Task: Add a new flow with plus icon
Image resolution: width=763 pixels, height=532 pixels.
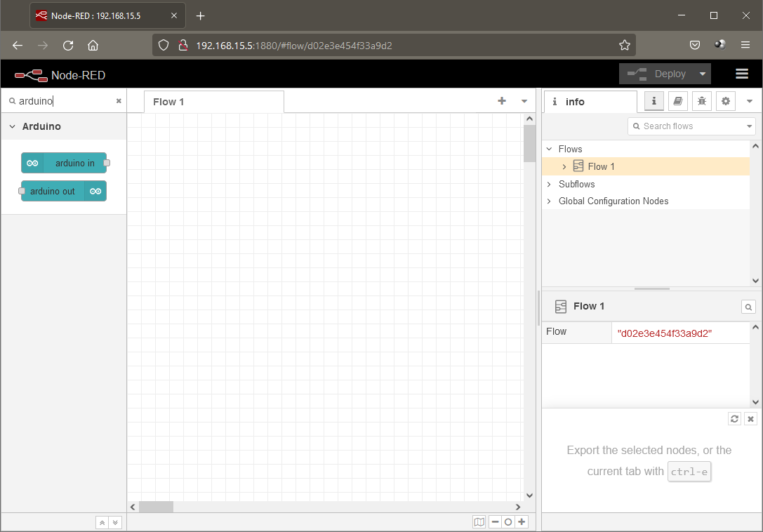Action: (502, 101)
